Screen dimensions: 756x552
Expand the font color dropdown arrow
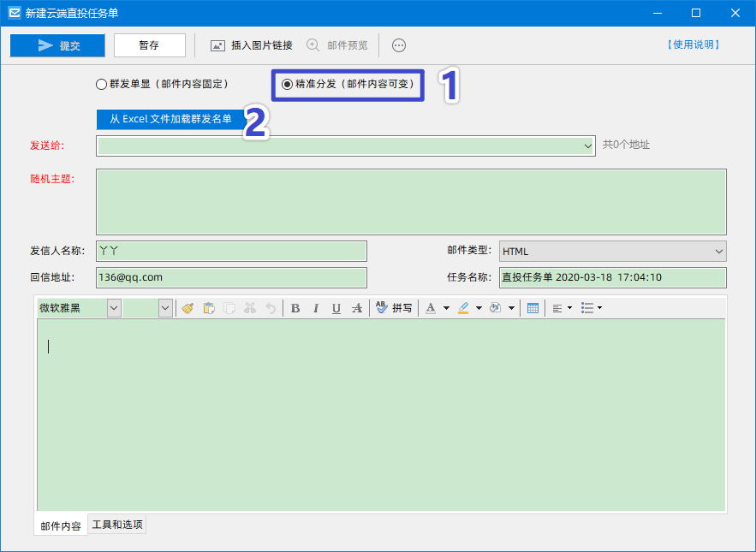click(x=446, y=308)
